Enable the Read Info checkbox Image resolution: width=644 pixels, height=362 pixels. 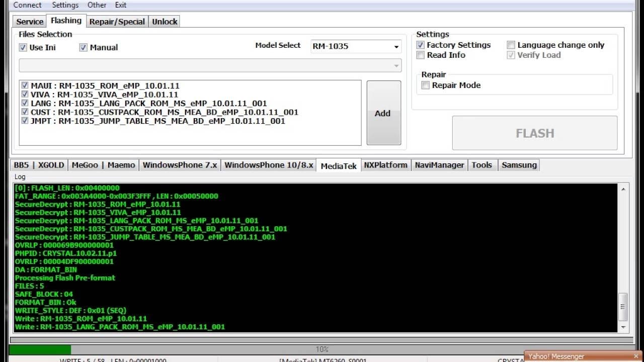tap(420, 55)
